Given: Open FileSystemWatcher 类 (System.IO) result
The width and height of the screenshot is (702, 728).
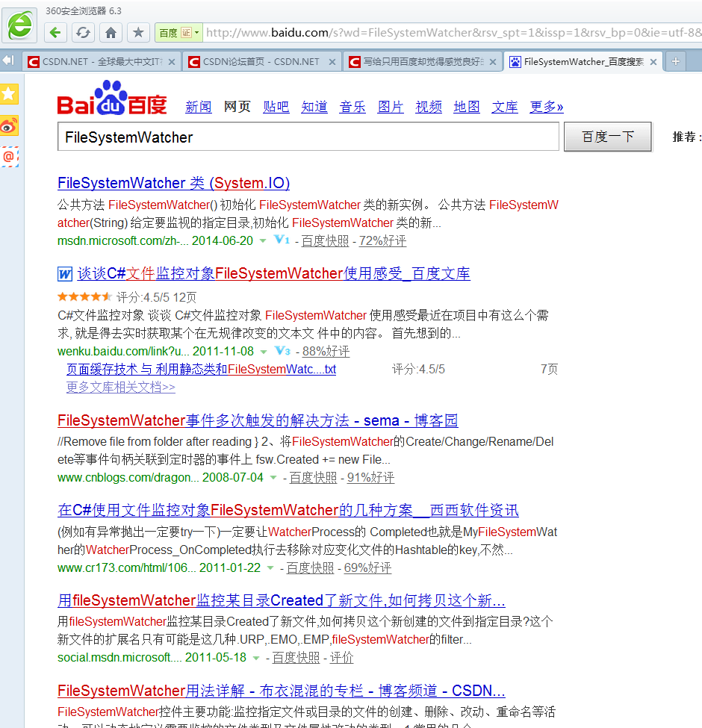Looking at the screenshot, I should pos(174,183).
